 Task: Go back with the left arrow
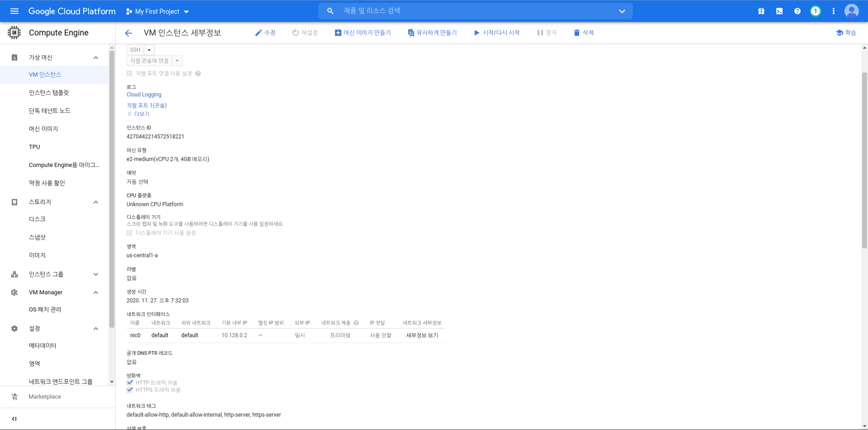point(128,33)
